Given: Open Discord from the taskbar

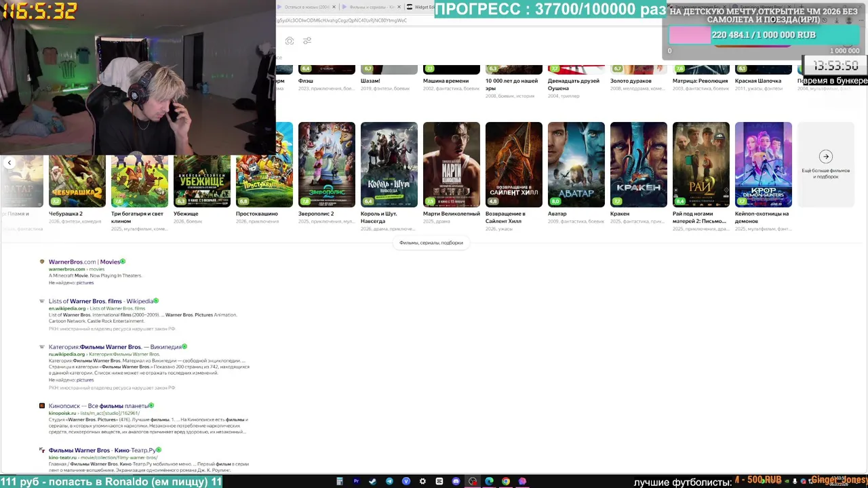Looking at the screenshot, I should click(x=456, y=481).
